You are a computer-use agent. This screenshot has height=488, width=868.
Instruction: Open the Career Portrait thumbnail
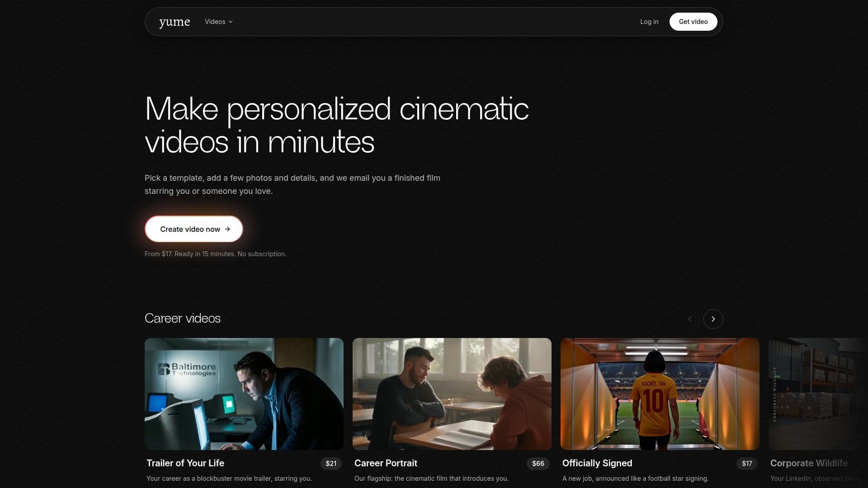click(452, 394)
